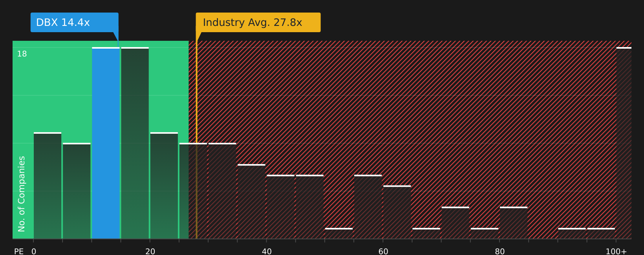Select the bar for PE 55 to 60
Image resolution: width=644 pixels, height=255 pixels.
point(368,207)
